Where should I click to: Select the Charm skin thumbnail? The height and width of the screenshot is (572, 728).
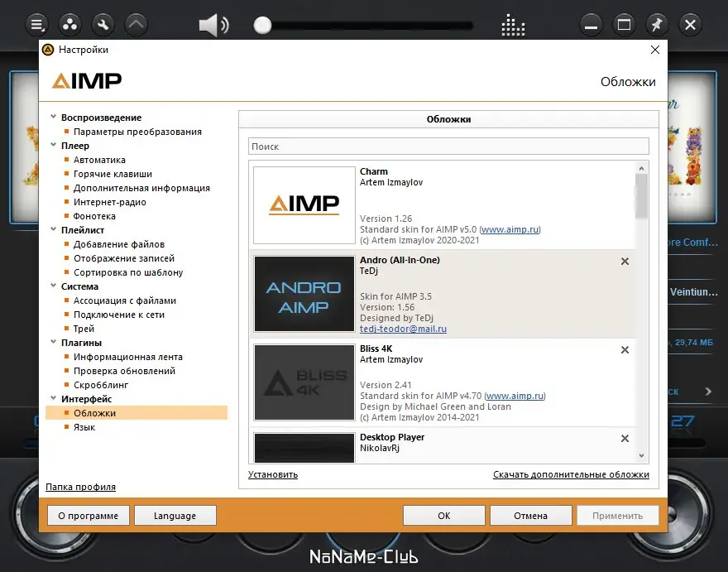tap(304, 205)
